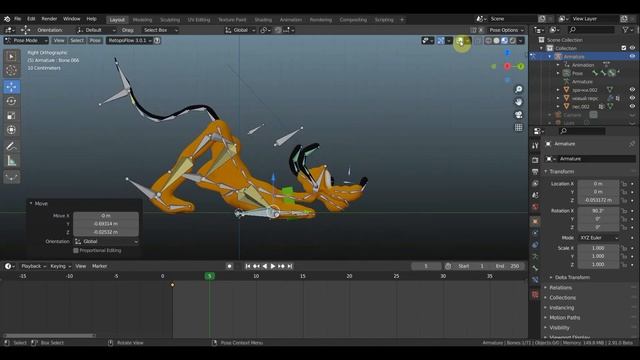
Task: Open the Scene properties tab
Action: [x=535, y=195]
